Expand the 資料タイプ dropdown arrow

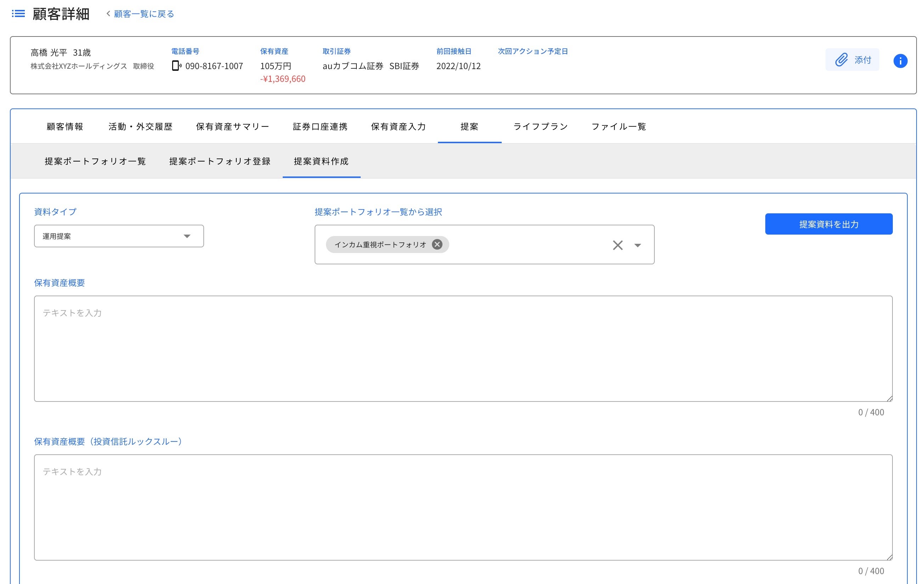pos(187,236)
